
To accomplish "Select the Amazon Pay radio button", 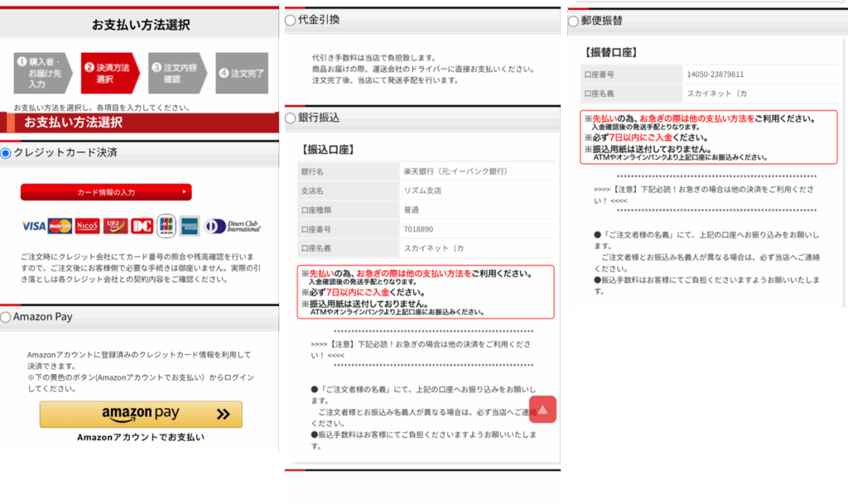I will pyautogui.click(x=6, y=317).
